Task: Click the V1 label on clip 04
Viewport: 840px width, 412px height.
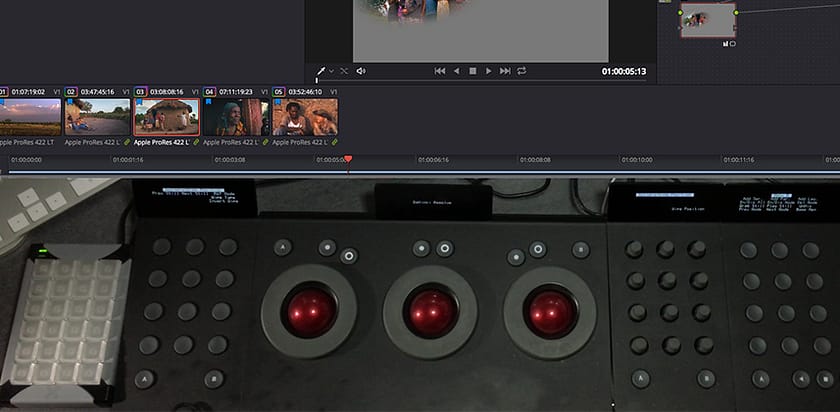Action: 265,92
